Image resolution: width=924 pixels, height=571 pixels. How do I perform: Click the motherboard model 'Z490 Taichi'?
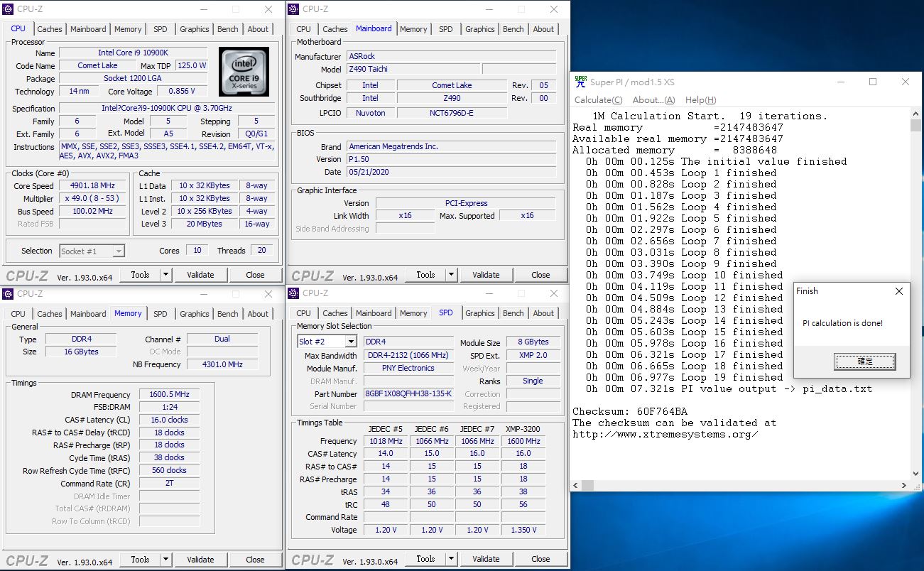point(413,69)
